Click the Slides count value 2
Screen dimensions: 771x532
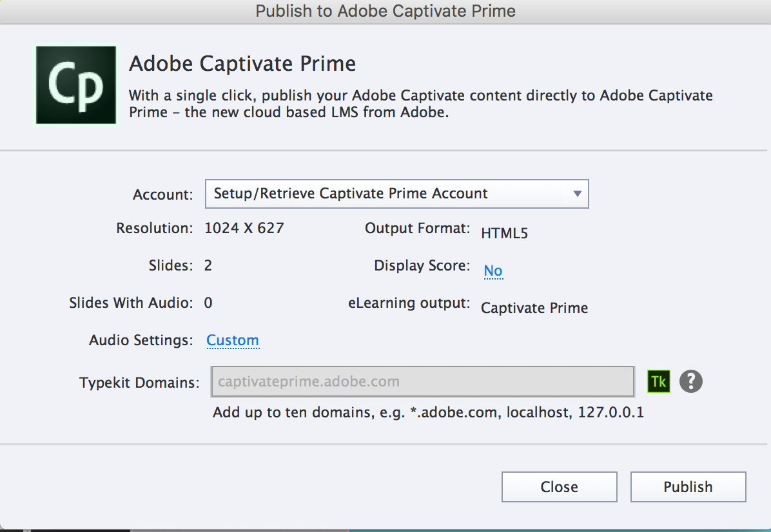(208, 265)
